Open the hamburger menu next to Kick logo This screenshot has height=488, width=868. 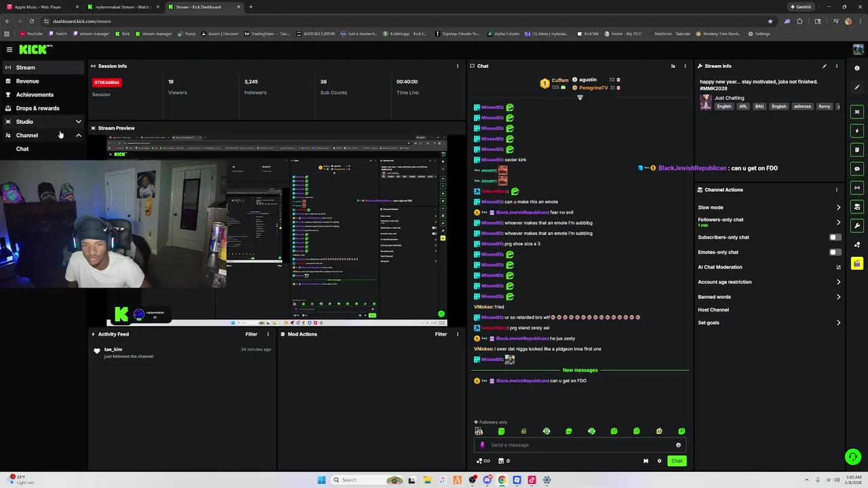click(x=9, y=49)
